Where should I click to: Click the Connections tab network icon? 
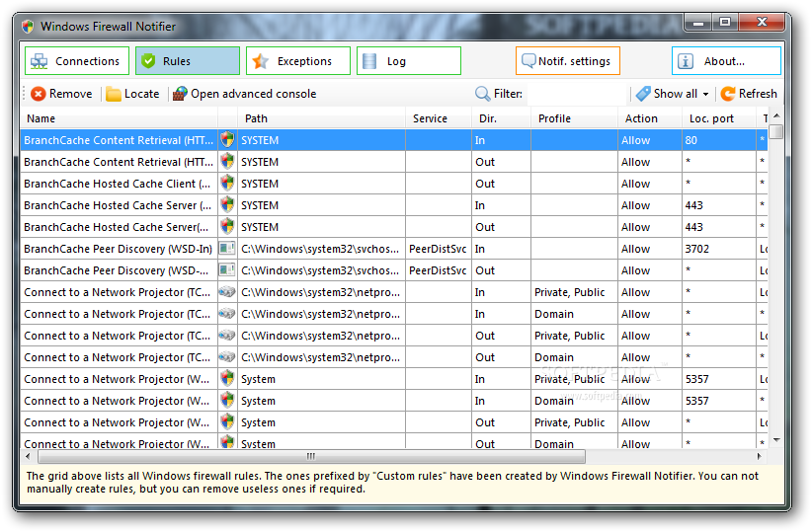[39, 61]
